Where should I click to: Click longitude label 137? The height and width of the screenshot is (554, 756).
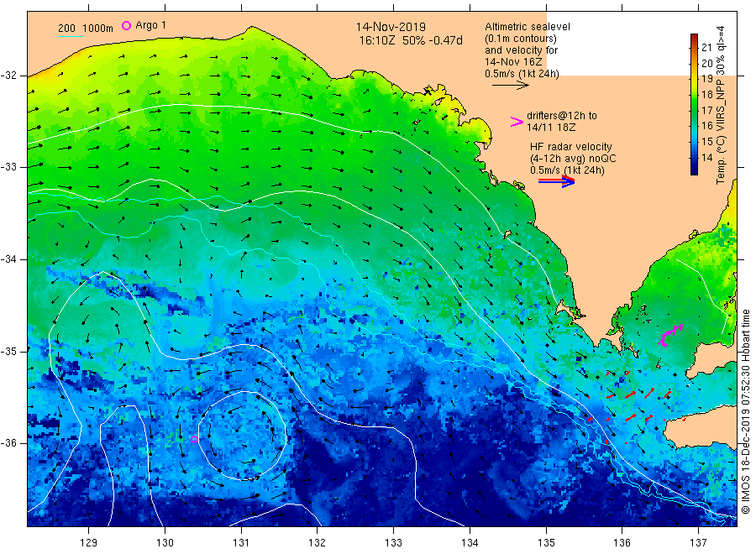pyautogui.click(x=698, y=543)
